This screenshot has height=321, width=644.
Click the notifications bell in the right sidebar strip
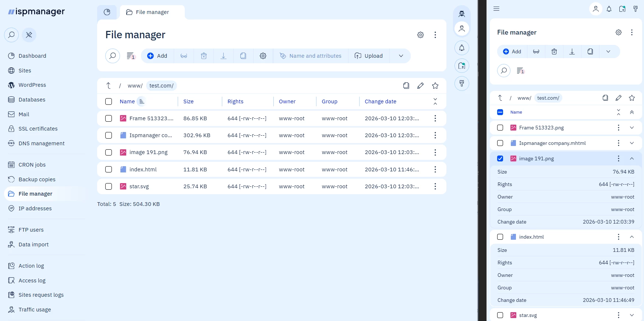tap(461, 48)
